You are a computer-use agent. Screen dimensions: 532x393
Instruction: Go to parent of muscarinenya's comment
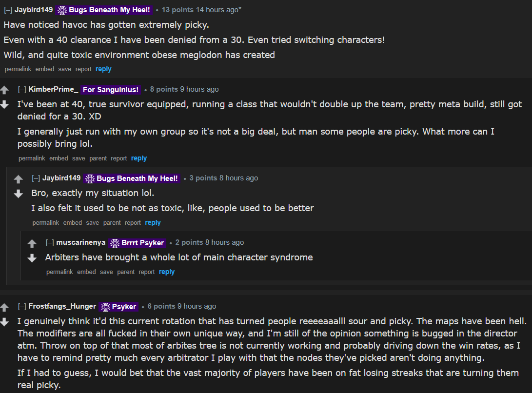(x=126, y=272)
